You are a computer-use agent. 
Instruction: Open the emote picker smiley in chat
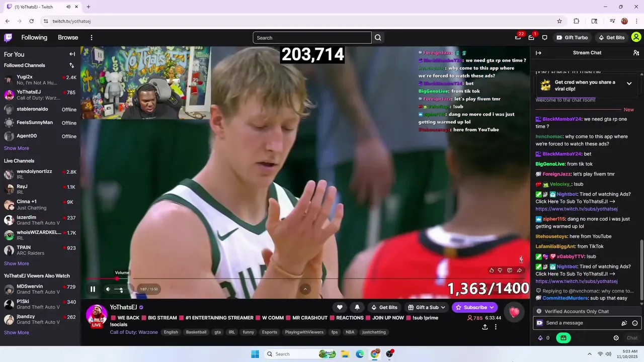635,323
